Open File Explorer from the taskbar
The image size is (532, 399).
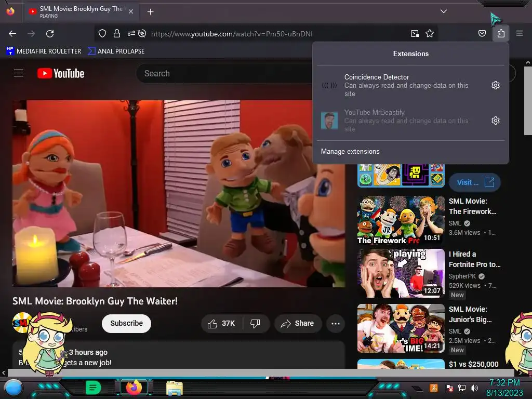175,388
